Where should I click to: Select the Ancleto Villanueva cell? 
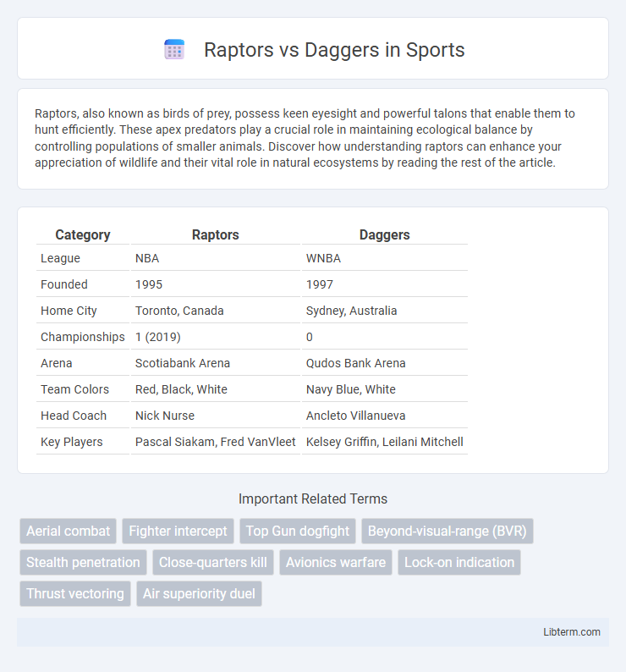385,416
